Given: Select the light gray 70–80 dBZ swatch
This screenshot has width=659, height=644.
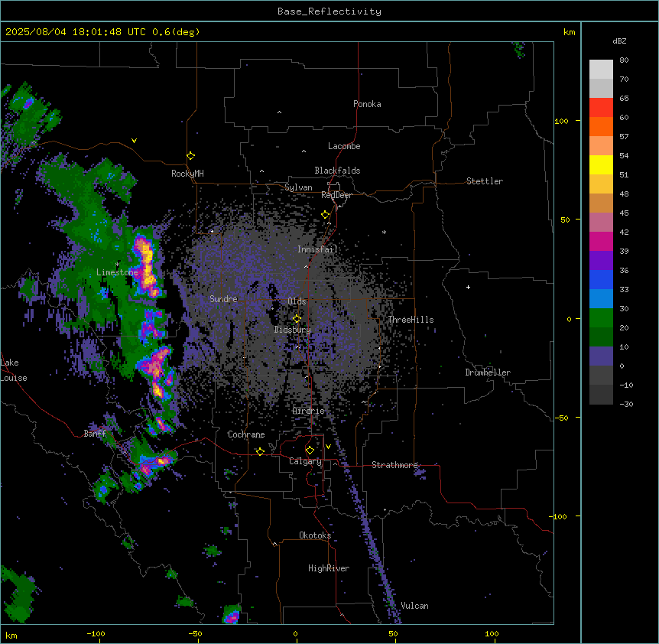Looking at the screenshot, I should [x=601, y=70].
